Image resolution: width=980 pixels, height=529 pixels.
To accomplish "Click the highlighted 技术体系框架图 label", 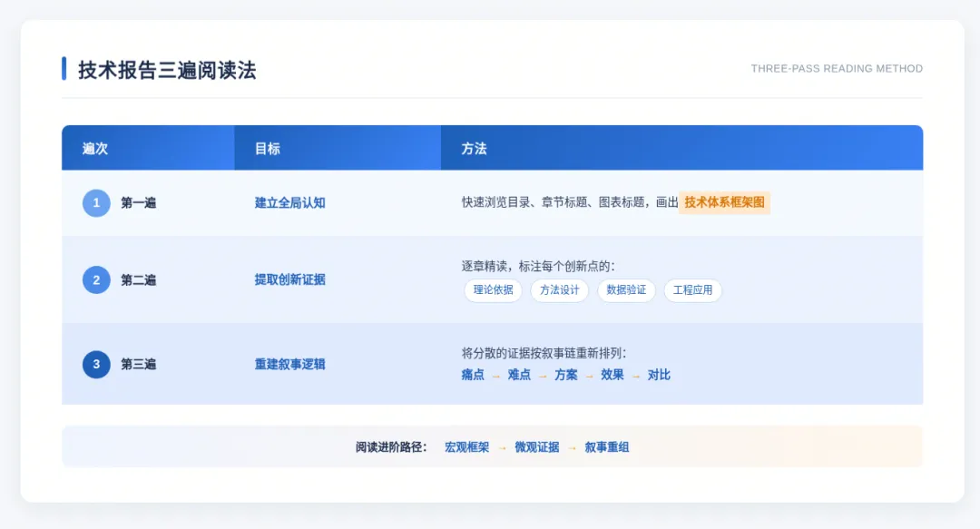I will (x=724, y=202).
